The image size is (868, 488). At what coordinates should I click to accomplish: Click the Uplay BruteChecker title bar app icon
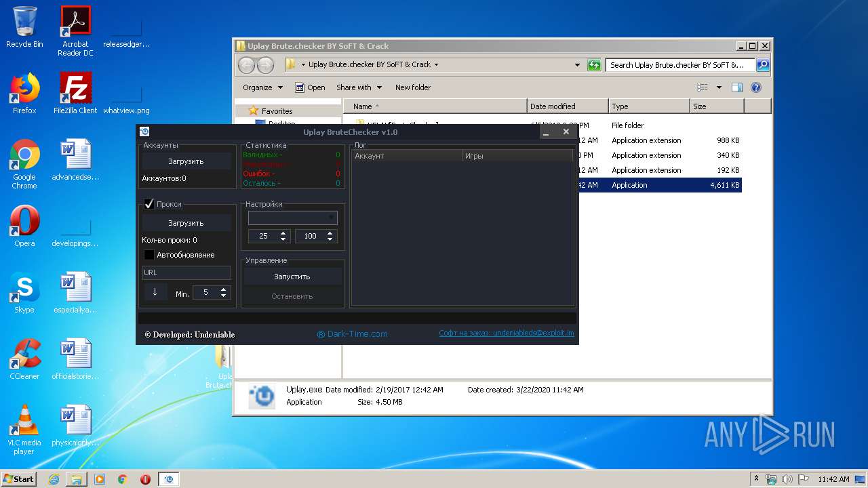coord(144,131)
